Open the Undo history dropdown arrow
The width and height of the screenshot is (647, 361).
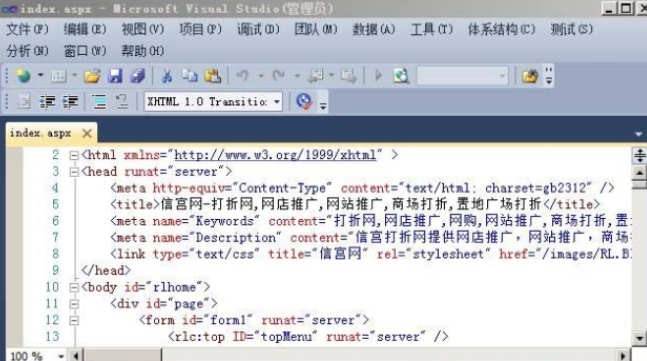point(261,76)
